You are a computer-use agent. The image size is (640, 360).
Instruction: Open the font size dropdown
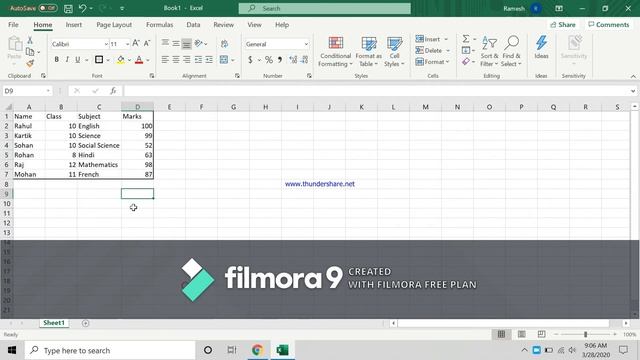click(x=127, y=44)
